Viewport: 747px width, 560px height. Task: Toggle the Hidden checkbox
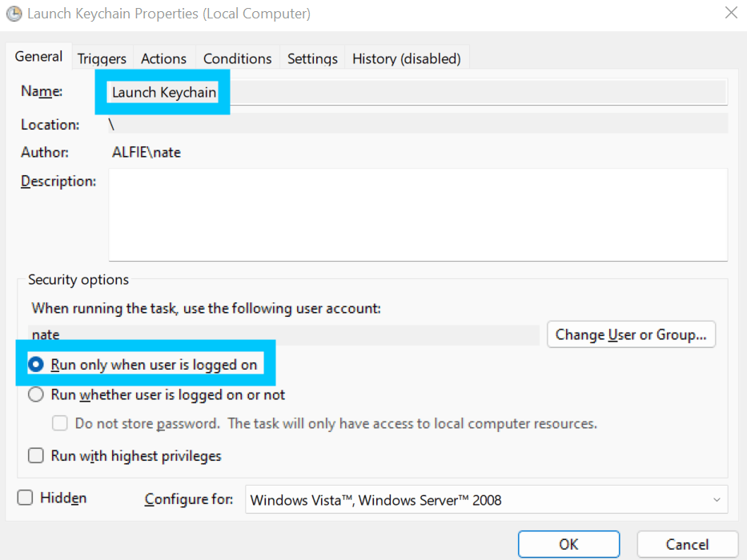[26, 498]
